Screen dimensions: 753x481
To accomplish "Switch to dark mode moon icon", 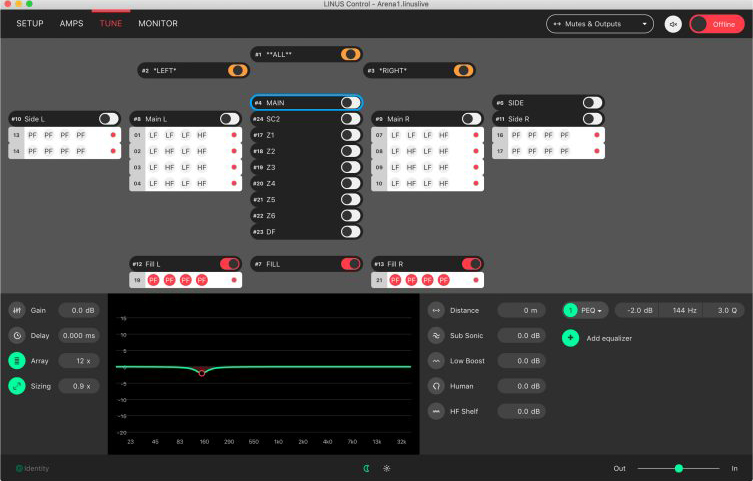I will point(366,468).
